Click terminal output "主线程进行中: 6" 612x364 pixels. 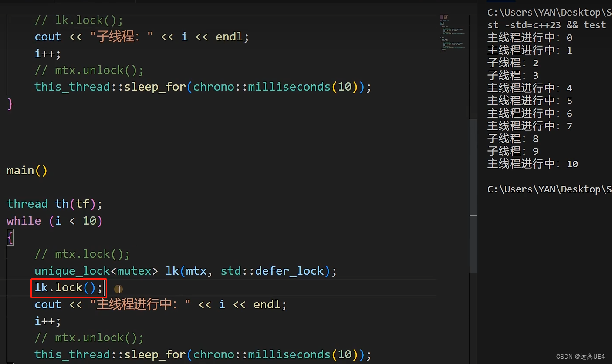click(530, 114)
